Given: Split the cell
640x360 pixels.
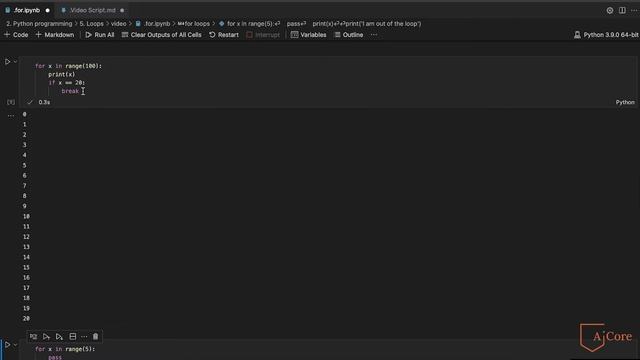Looking at the screenshot, I should tap(73, 336).
